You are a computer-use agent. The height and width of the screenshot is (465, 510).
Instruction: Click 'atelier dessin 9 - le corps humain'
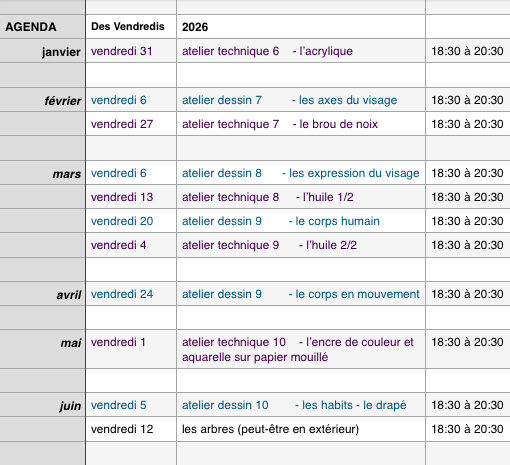point(301,221)
